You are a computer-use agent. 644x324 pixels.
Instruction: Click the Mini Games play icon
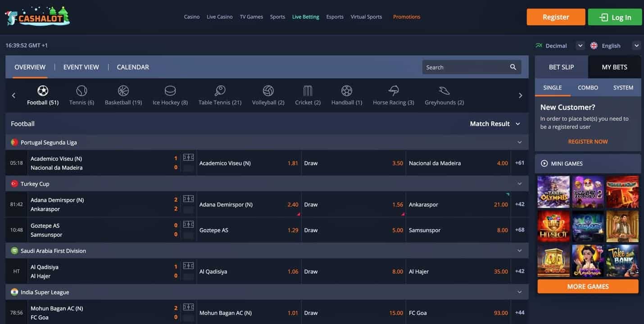544,163
